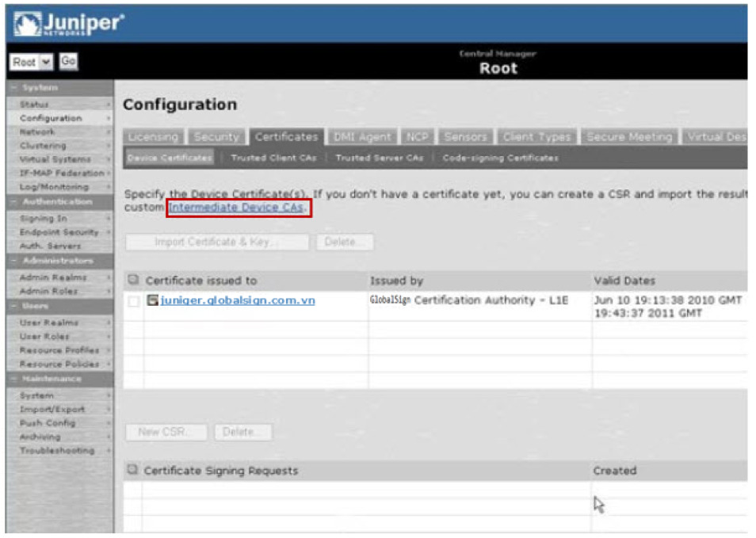The height and width of the screenshot is (538, 756).
Task: Click Delete beside New CSR
Action: click(x=243, y=432)
